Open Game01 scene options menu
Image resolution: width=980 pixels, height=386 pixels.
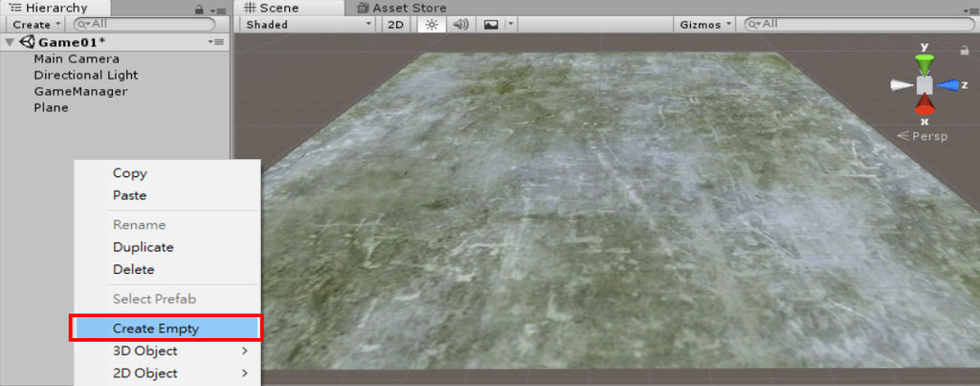pos(216,42)
